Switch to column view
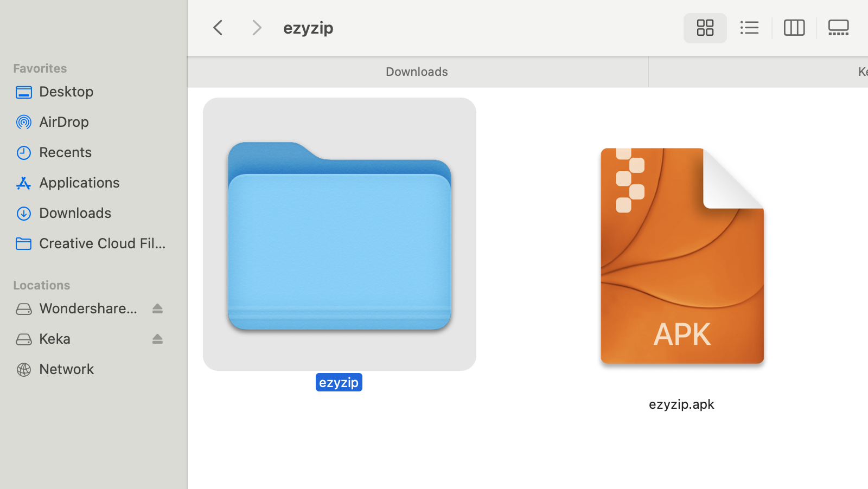The image size is (868, 489). tap(794, 28)
